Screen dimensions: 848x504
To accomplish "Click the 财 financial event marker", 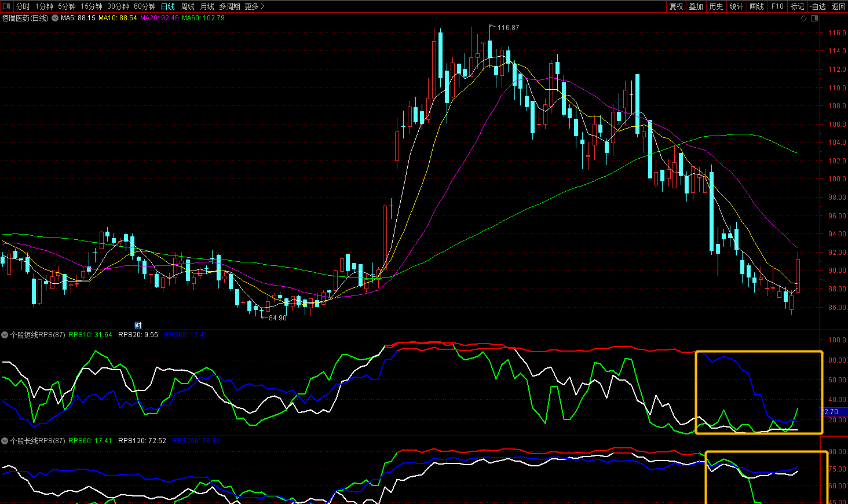I will pos(138,326).
